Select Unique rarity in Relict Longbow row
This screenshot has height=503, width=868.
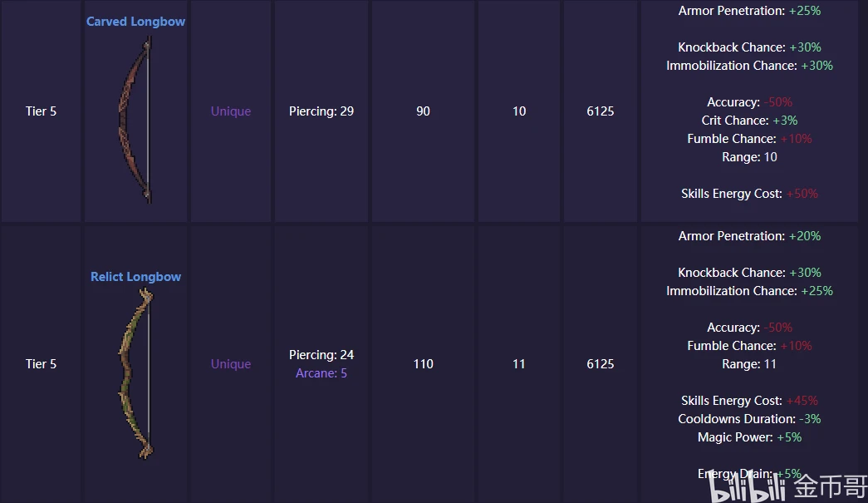231,364
